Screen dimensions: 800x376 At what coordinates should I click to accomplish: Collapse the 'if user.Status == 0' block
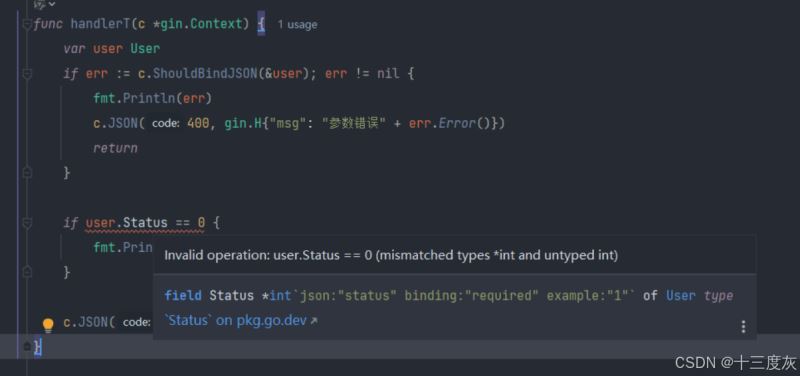click(27, 222)
